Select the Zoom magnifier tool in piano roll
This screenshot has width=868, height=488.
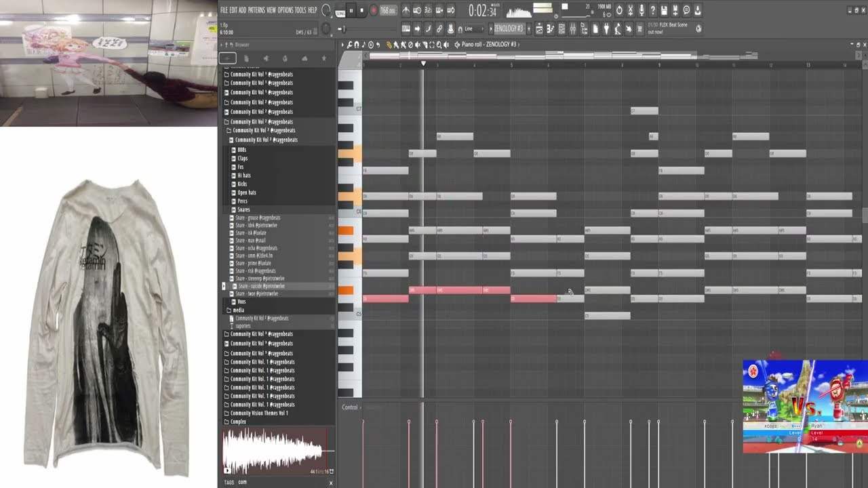pyautogui.click(x=439, y=45)
